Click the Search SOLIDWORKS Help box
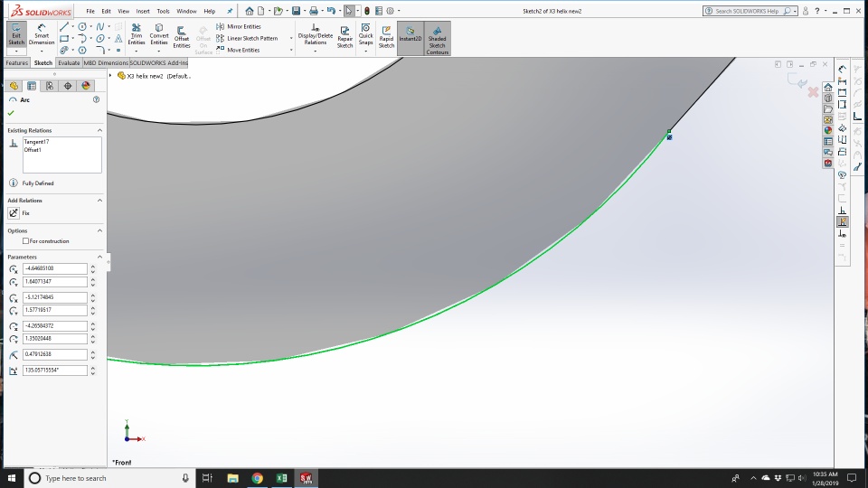The height and width of the screenshot is (488, 868). click(747, 11)
